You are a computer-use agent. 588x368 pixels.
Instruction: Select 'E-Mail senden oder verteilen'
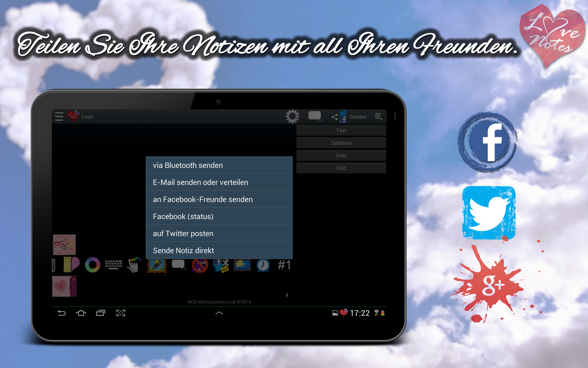click(219, 182)
